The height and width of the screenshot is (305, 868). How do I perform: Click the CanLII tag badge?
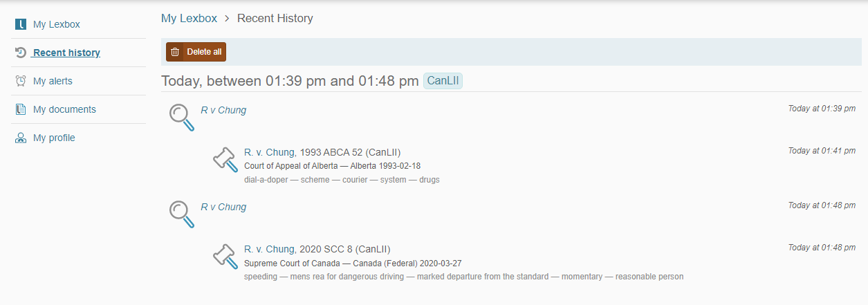tap(443, 81)
